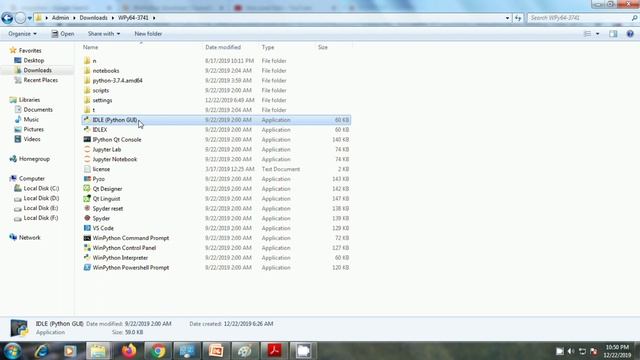Select the Qt Designer icon
Viewport: 640px width, 360px height.
click(x=87, y=189)
